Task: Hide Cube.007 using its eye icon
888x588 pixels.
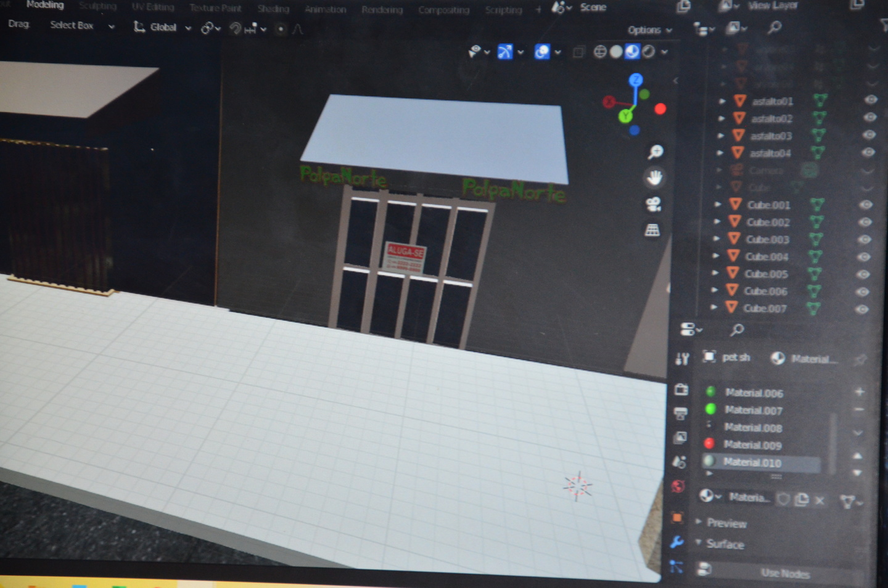Action: [863, 309]
